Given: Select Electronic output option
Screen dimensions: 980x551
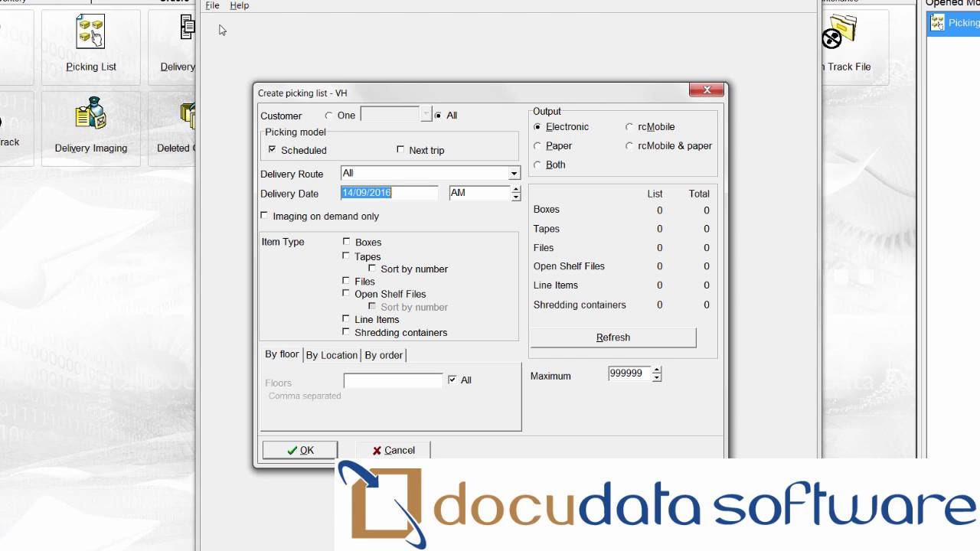Looking at the screenshot, I should coord(537,127).
